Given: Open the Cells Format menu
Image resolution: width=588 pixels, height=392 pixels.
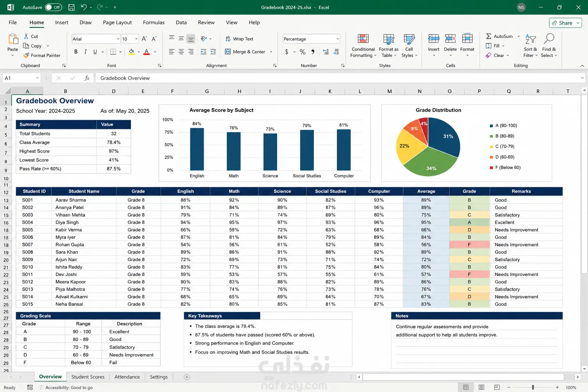Looking at the screenshot, I should point(467,46).
